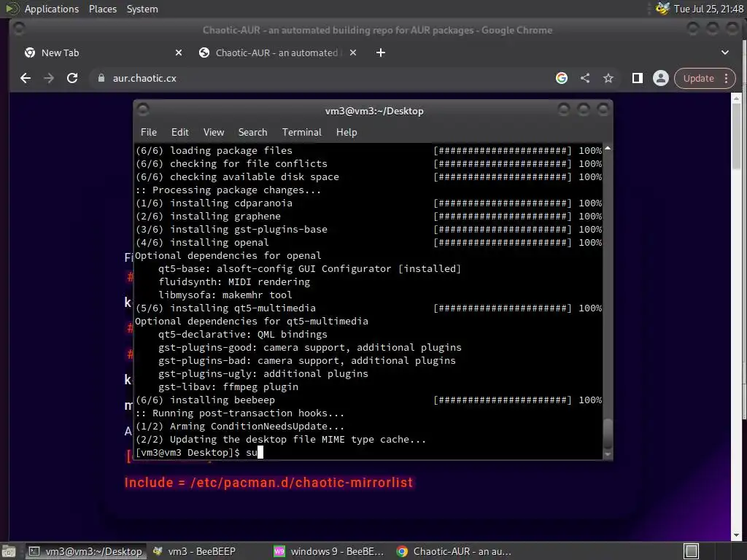Click BeeBEEP bee tray icon
The image size is (747, 560).
[662, 9]
